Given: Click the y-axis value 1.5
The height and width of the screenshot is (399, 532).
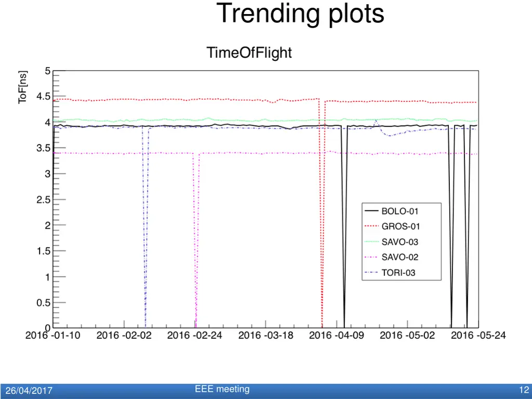Looking at the screenshot, I should tap(44, 251).
